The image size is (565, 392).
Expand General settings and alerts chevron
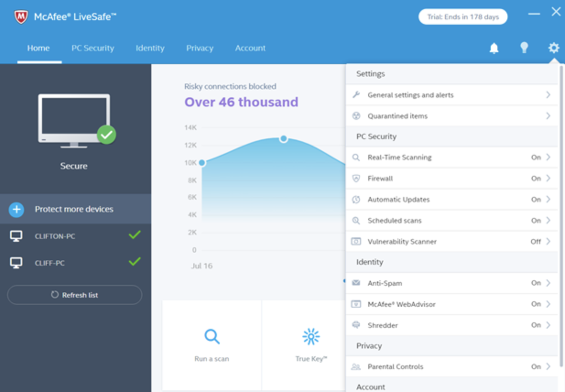pyautogui.click(x=548, y=95)
